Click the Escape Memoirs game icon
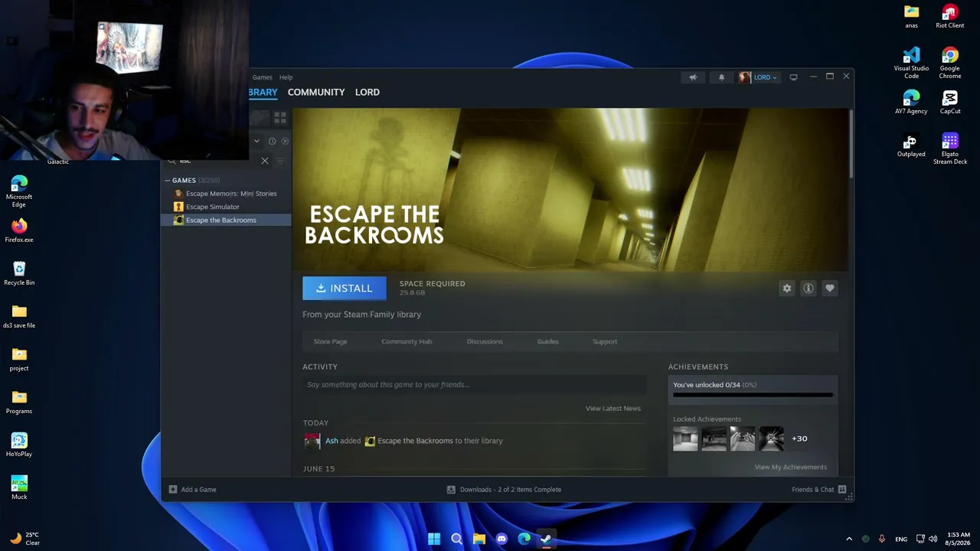The width and height of the screenshot is (980, 551). 178,194
